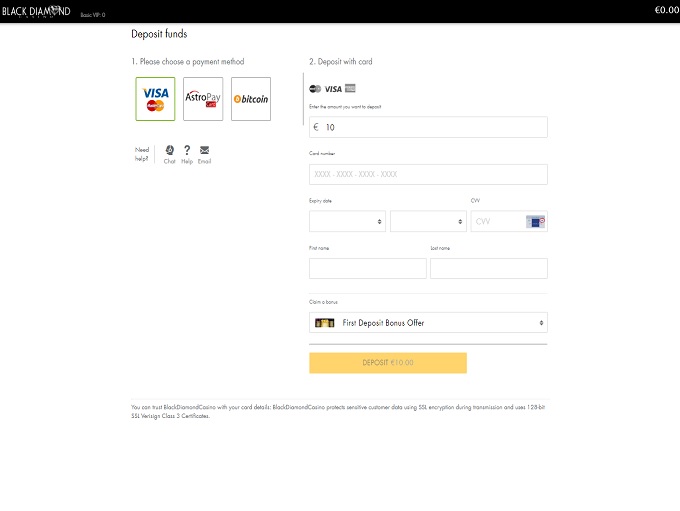Click the First name text box
Image resolution: width=680 pixels, height=511 pixels.
point(368,268)
